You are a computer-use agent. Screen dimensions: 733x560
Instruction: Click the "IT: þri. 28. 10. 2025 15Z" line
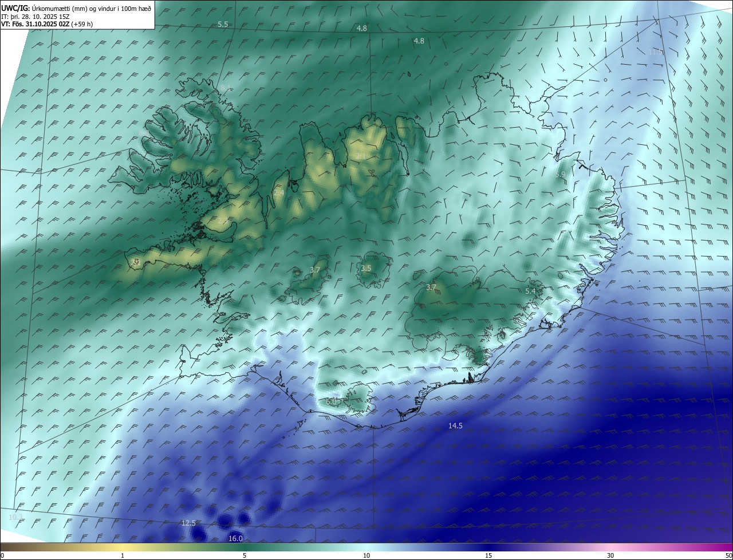point(36,17)
